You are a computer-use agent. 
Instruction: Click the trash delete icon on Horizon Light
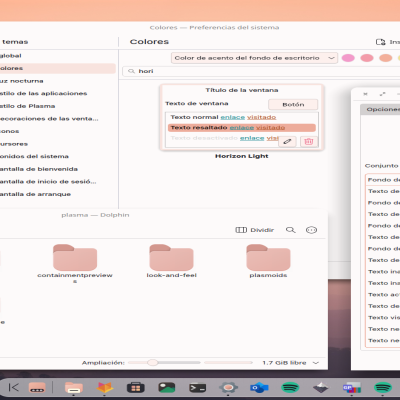[x=309, y=142]
